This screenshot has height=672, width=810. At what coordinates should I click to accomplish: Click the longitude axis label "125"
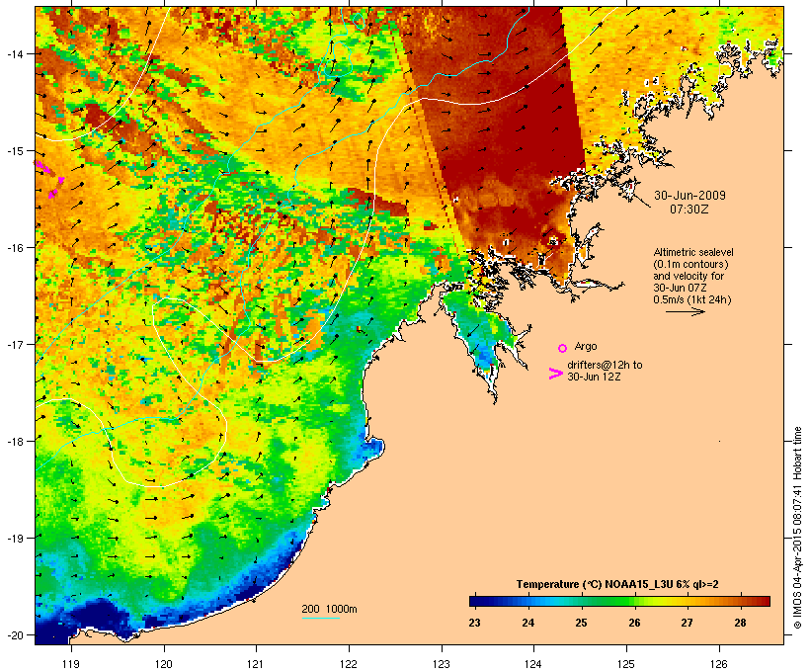tap(626, 664)
